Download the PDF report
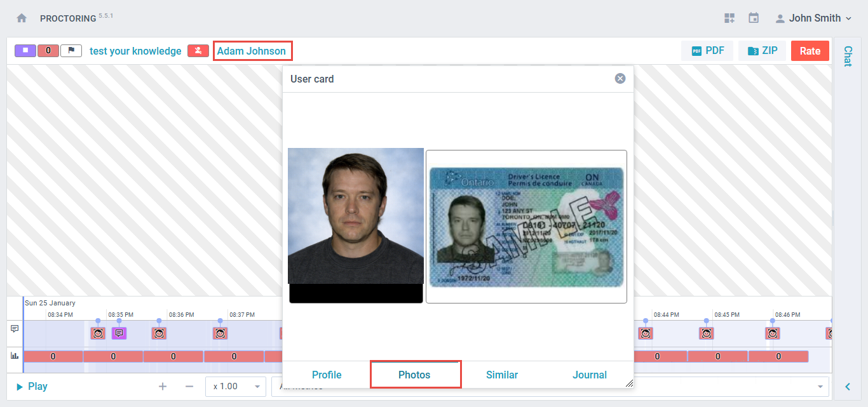 click(707, 51)
